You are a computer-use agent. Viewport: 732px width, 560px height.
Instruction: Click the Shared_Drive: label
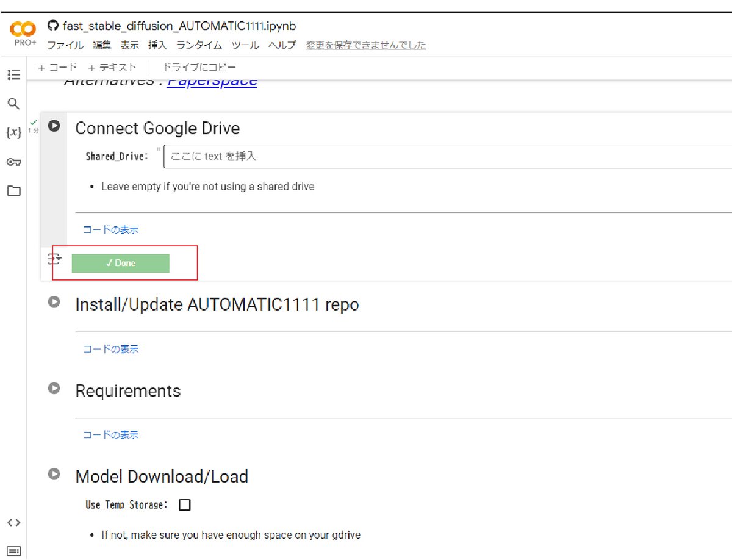tap(117, 156)
